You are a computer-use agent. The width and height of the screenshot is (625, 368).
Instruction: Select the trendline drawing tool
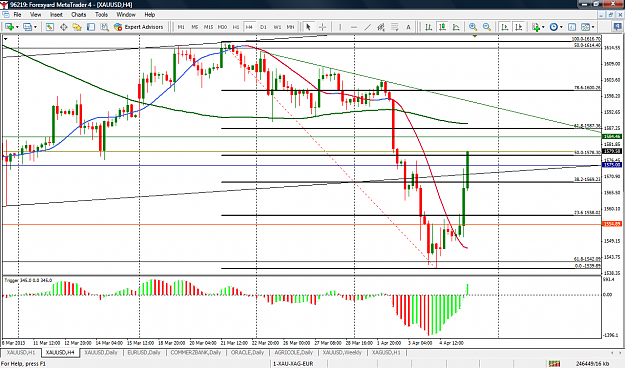point(368,27)
